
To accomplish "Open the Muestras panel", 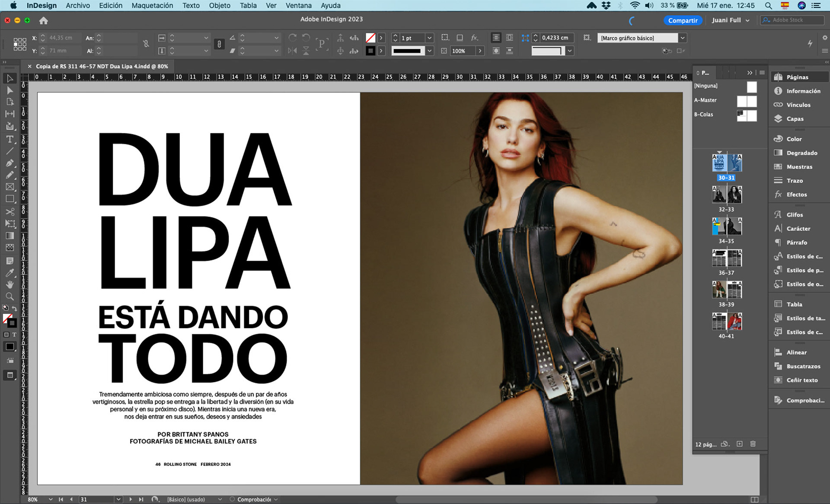I will coord(799,167).
